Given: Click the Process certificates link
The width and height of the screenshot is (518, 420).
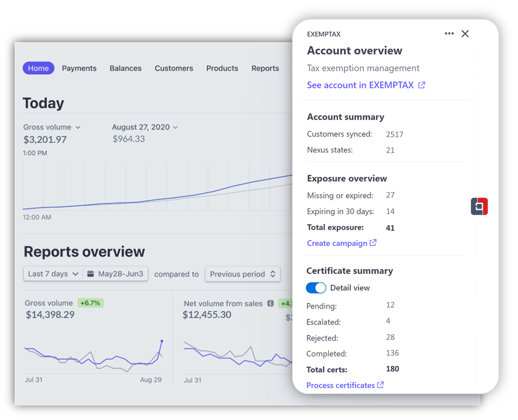Looking at the screenshot, I should pos(340,385).
